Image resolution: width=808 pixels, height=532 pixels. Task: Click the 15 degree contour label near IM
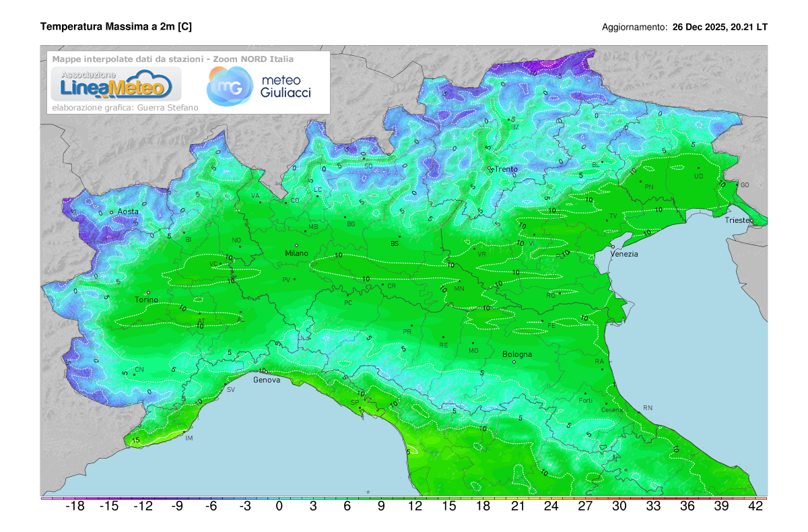pyautogui.click(x=135, y=440)
